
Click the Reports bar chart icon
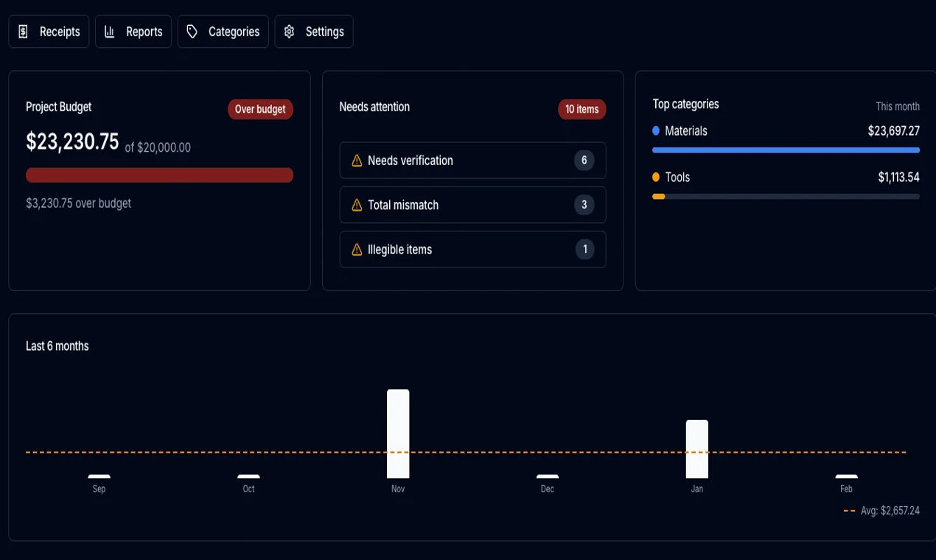click(110, 32)
